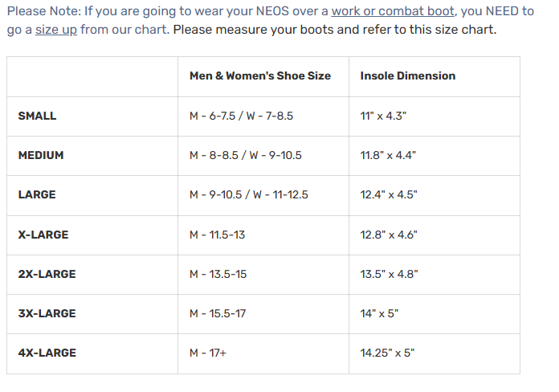Click the 11" x 4.3" insole dimension

click(x=383, y=116)
